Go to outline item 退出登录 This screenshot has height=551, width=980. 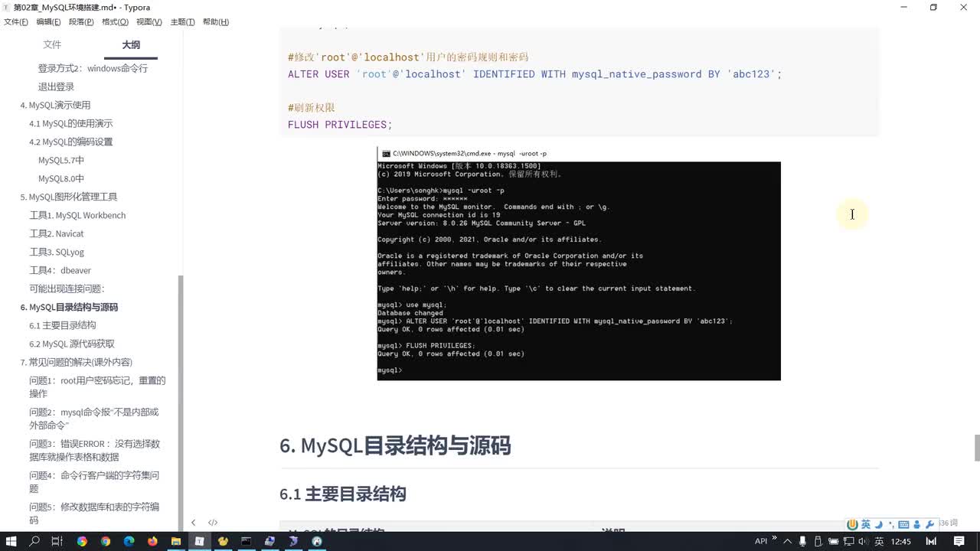56,86
